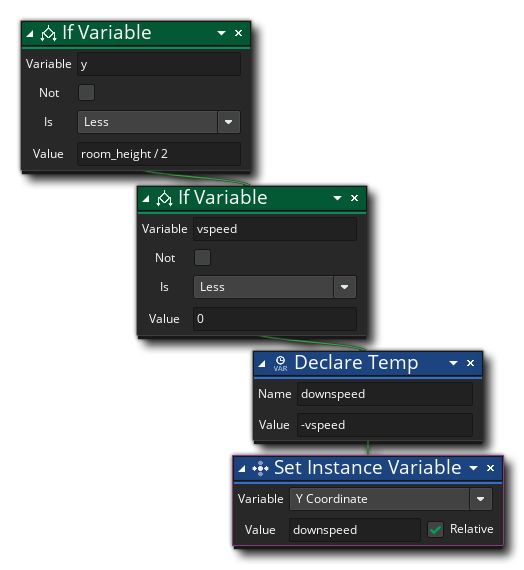Toggle Not checkbox for variable y
524x570 pixels.
[87, 93]
